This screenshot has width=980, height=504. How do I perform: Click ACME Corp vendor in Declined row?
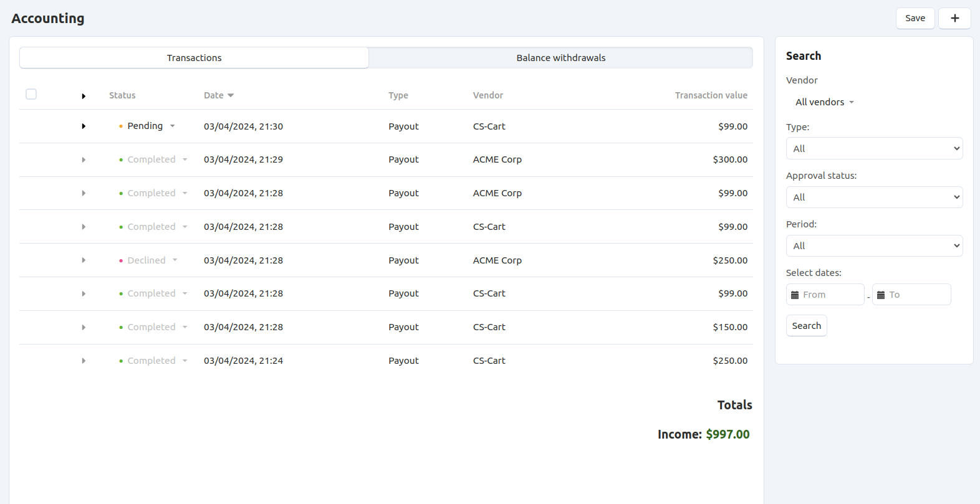[x=497, y=260]
